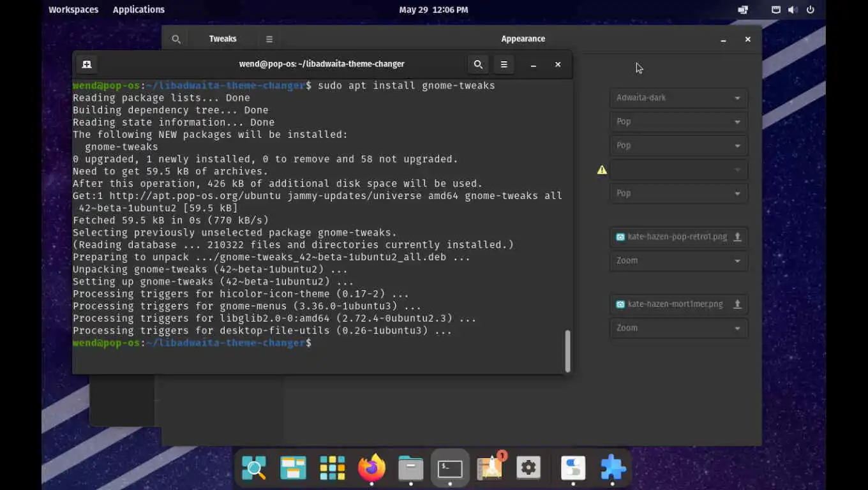Click 'Need to get 59.5 kB of archives.' line

pos(170,171)
